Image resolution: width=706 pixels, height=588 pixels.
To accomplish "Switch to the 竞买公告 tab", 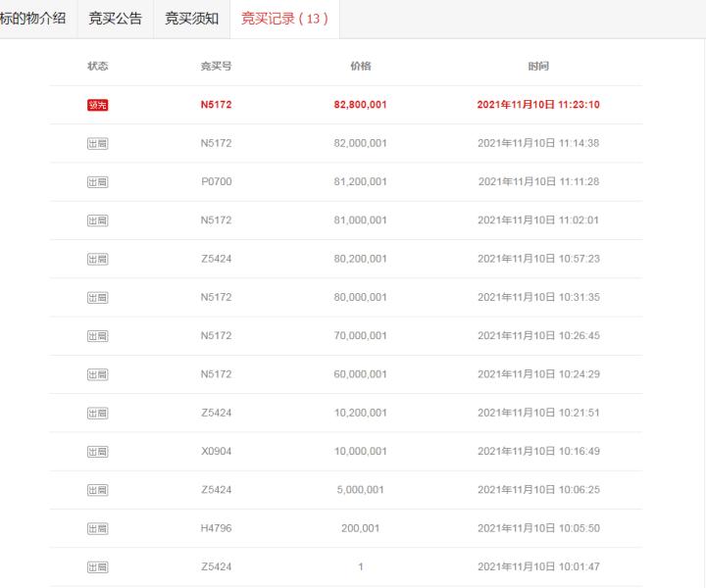I will click(x=116, y=19).
